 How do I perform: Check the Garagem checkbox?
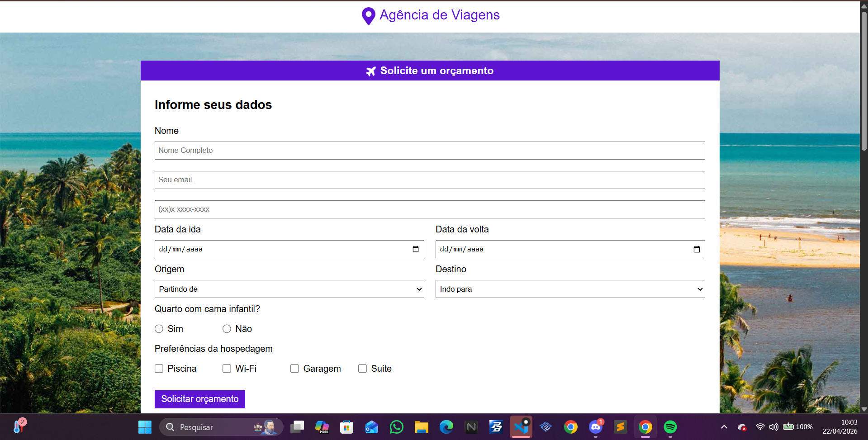[294, 369]
